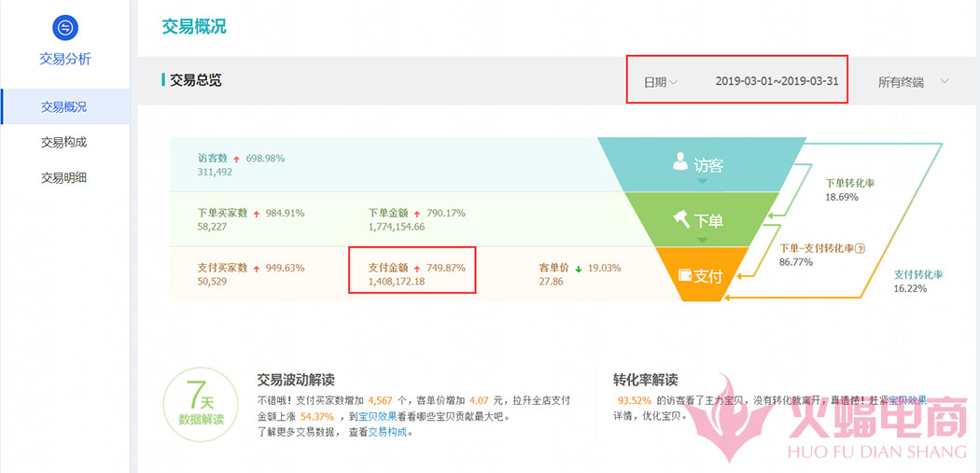Click the 949.63% growth figure for 支付买家数
Screen dimensions: 980x473
tap(285, 268)
